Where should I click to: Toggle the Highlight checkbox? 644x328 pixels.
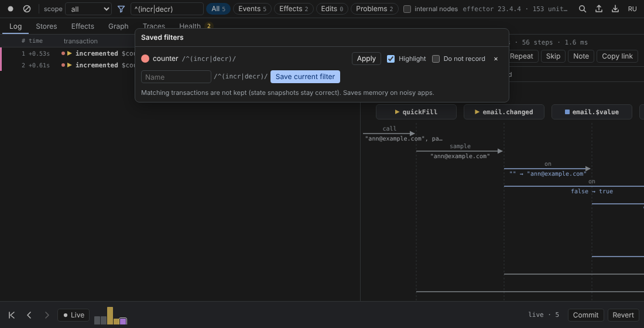tap(390, 59)
